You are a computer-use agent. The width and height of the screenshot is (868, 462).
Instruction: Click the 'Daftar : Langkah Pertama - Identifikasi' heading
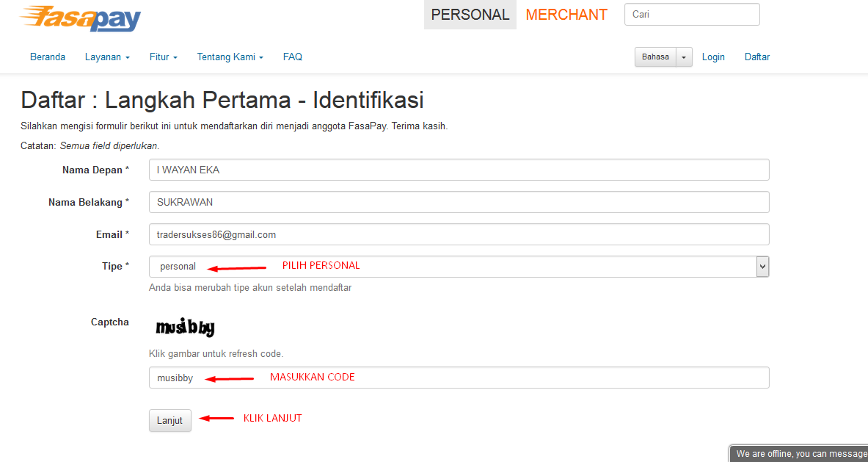tap(222, 101)
